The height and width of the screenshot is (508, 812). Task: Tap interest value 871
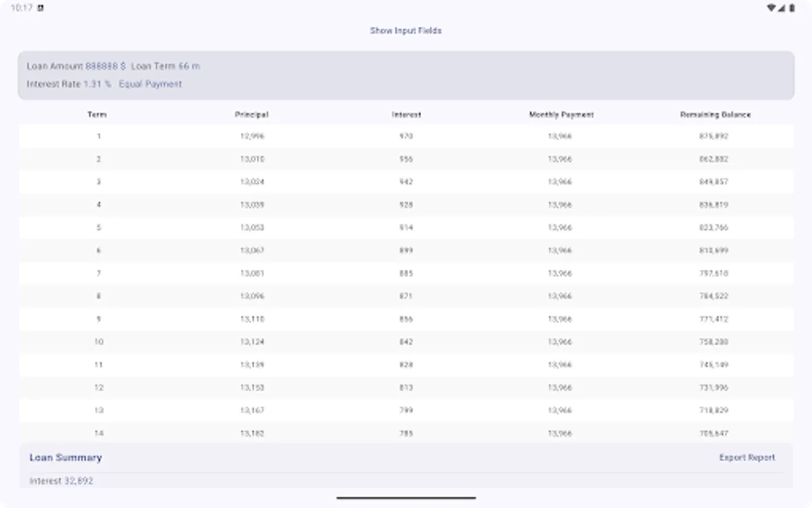[x=406, y=296]
